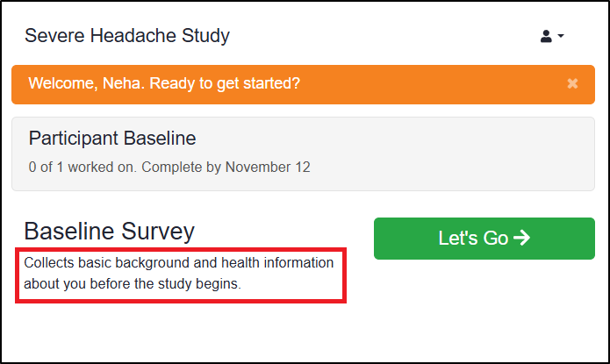This screenshot has height=364, width=610.
Task: Select the Baseline Survey heading
Action: tap(109, 232)
